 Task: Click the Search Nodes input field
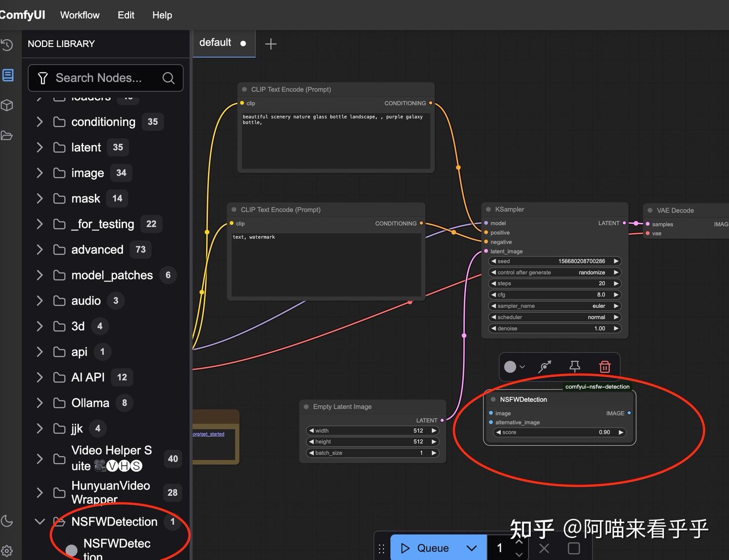105,78
